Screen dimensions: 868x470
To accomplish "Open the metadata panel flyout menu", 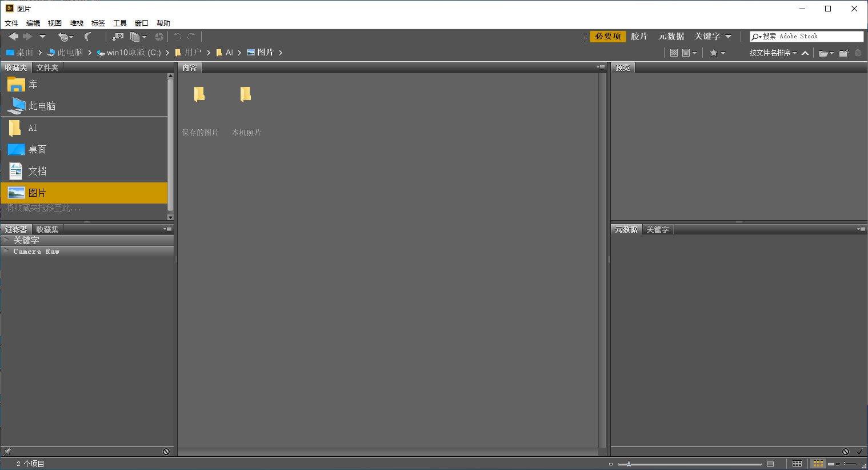I will [861, 229].
